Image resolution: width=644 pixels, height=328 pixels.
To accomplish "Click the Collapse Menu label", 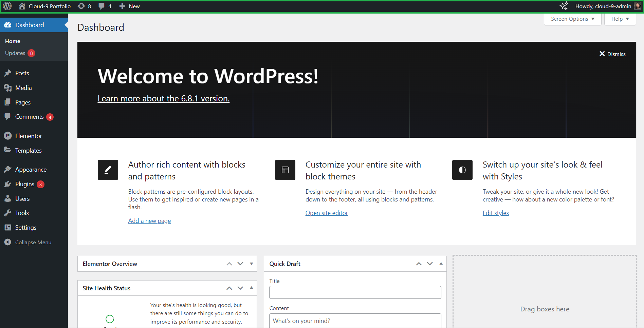I will [33, 243].
